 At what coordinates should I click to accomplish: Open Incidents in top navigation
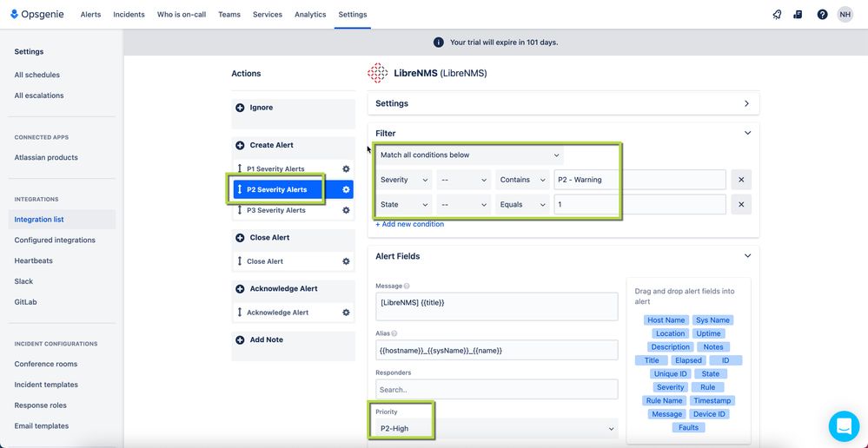129,15
